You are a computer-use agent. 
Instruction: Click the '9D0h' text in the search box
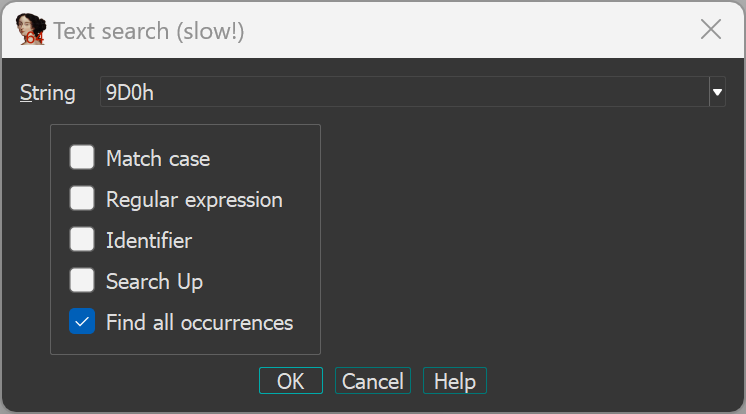click(129, 93)
